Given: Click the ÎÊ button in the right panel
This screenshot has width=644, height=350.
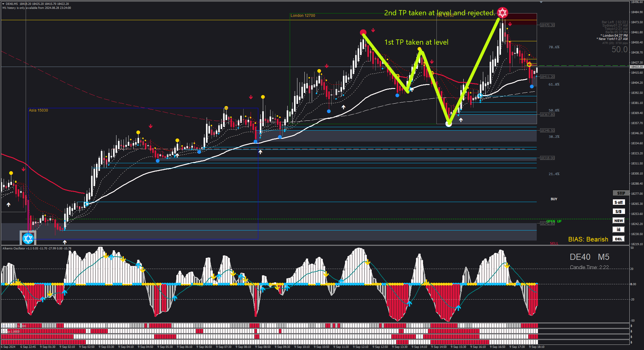Looking at the screenshot, I should point(618,230).
